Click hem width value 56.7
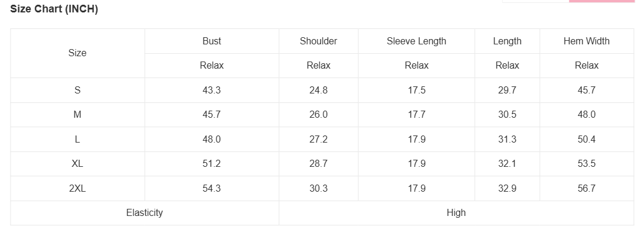Screen dimensions: 644x226 click(587, 188)
